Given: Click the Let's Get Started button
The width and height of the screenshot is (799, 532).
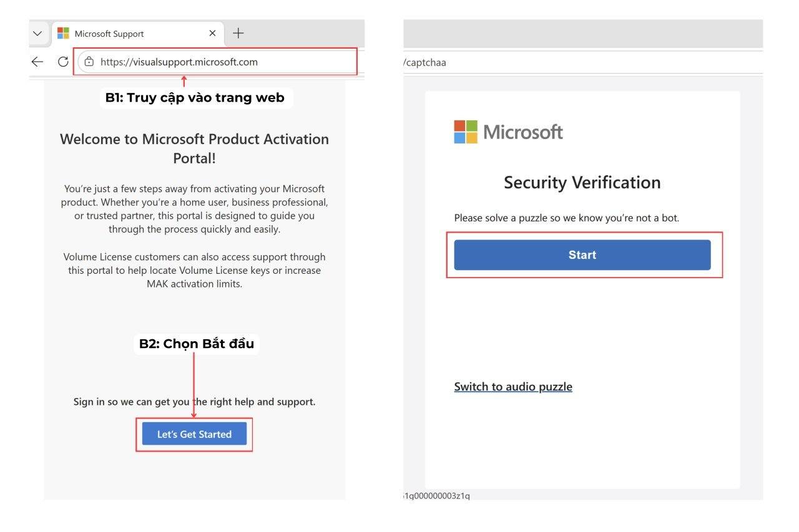Looking at the screenshot, I should tap(194, 433).
